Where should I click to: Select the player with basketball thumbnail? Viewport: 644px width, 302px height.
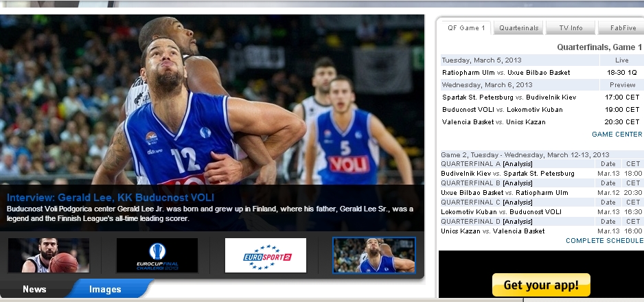click(x=49, y=255)
